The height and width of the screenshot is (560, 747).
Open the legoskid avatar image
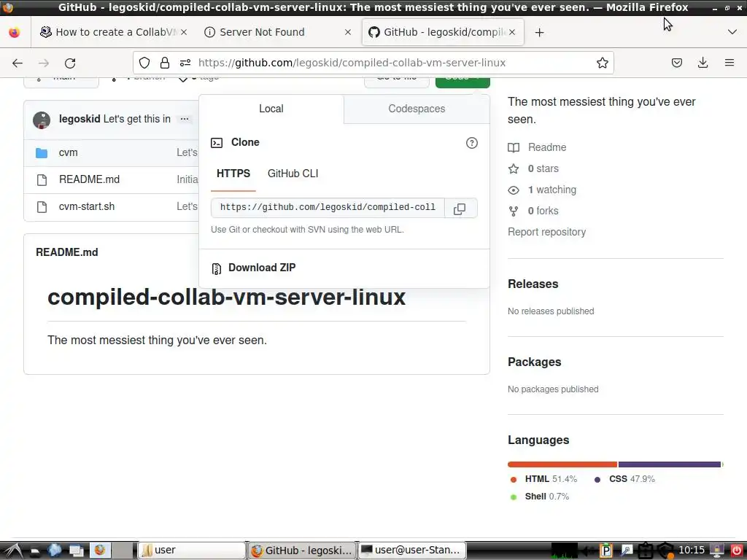click(x=42, y=120)
